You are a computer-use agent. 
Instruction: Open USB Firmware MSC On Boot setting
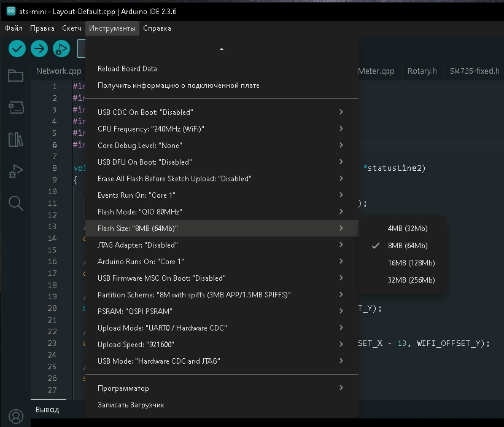(x=222, y=278)
